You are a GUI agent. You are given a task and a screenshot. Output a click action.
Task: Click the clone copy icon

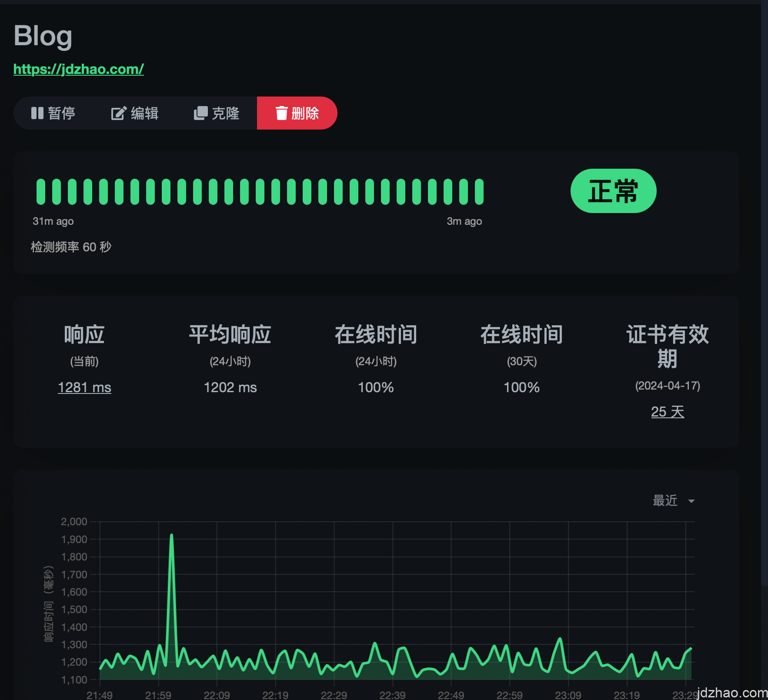point(200,113)
